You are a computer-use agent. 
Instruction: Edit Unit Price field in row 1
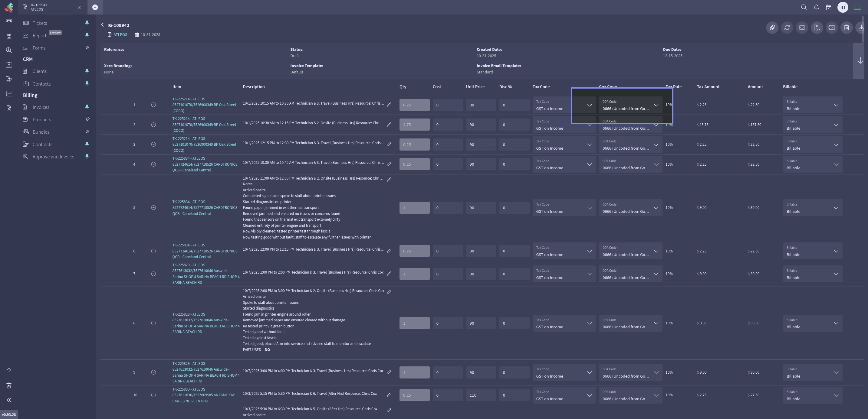(x=481, y=105)
